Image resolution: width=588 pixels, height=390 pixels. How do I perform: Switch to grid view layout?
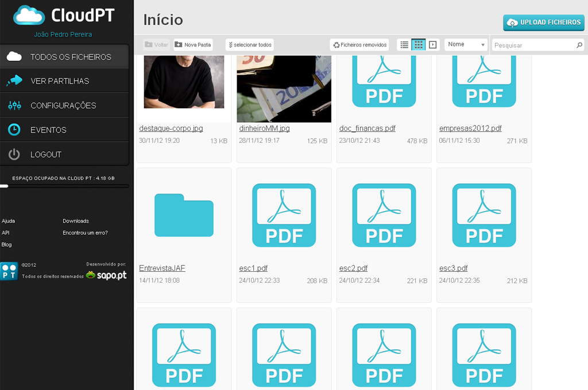tap(419, 45)
